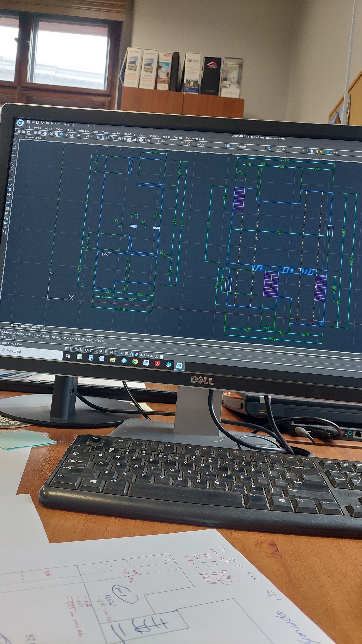
Task: Toggle Ortho mode in status bar
Action: (x=81, y=350)
